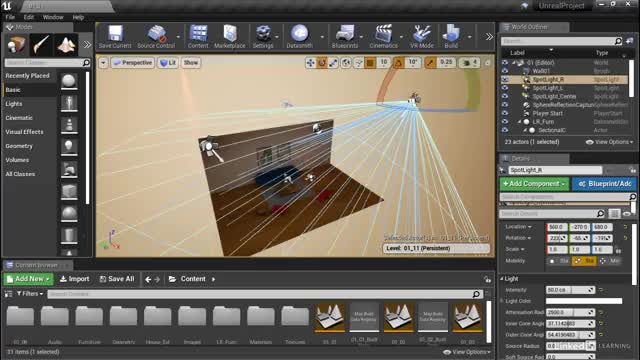Hide SpotLight_Center using its eye icon
This screenshot has height=360, width=640.
coord(505,96)
